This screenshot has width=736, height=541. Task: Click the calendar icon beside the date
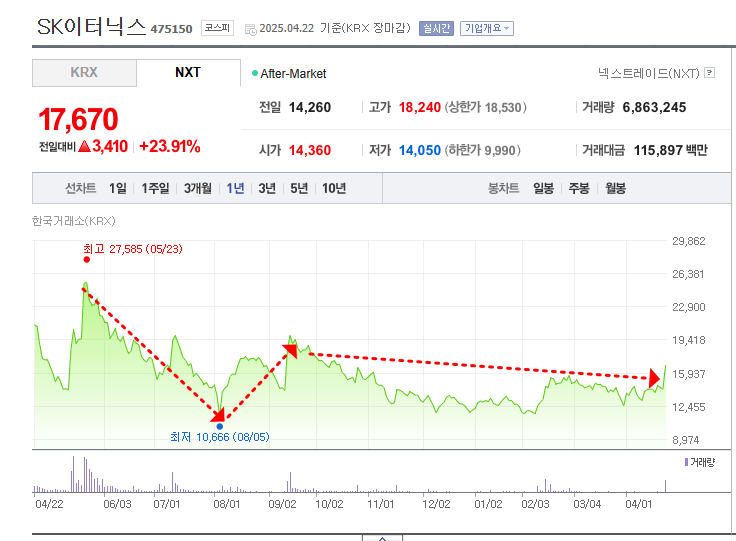(x=251, y=30)
